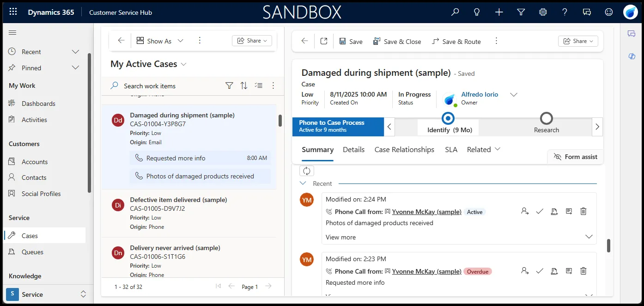Open the Alfredo Iorio owner link
This screenshot has height=306, width=644.
pyautogui.click(x=480, y=94)
